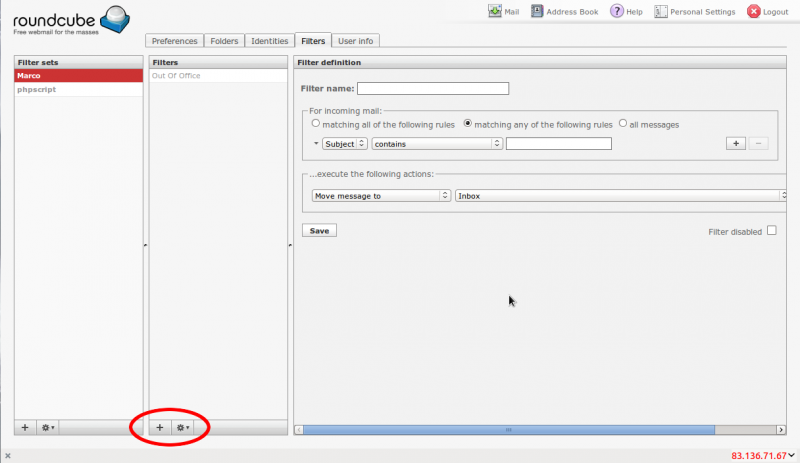Open the Subject header dropdown
This screenshot has width=800, height=463.
tap(345, 144)
